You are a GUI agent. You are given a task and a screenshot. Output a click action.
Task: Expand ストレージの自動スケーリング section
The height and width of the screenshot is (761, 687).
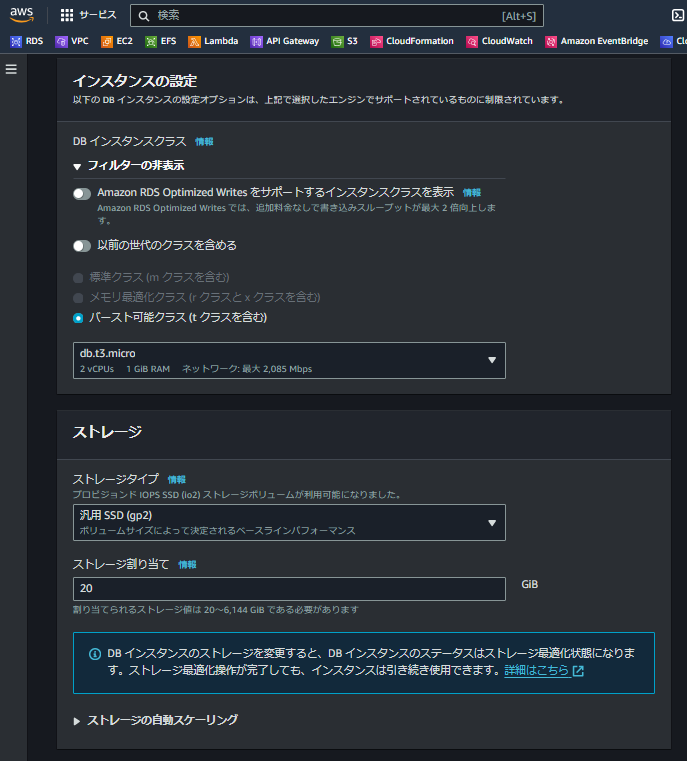tap(156, 720)
